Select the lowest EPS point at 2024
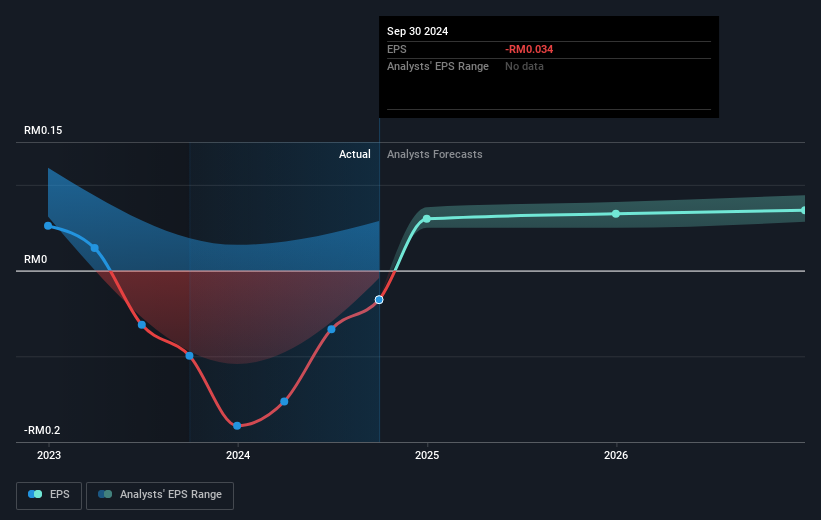 (237, 426)
